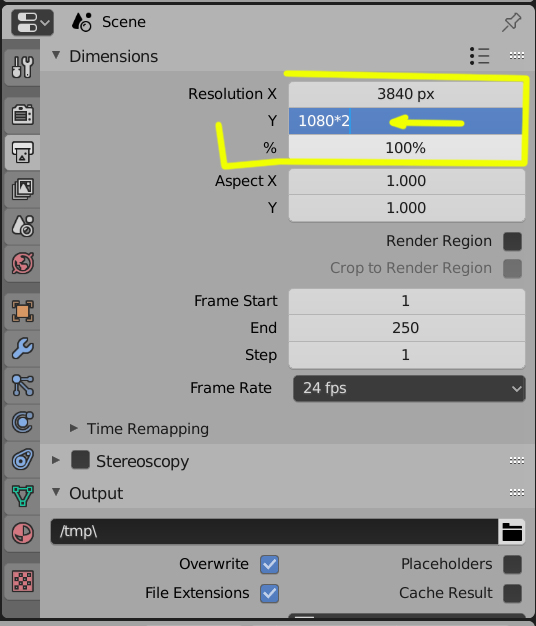This screenshot has height=626, width=536.
Task: Open the Object properties tab
Action: pyautogui.click(x=22, y=311)
